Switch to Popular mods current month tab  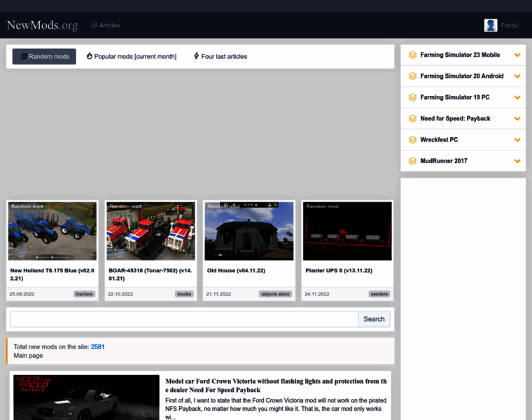click(x=135, y=56)
